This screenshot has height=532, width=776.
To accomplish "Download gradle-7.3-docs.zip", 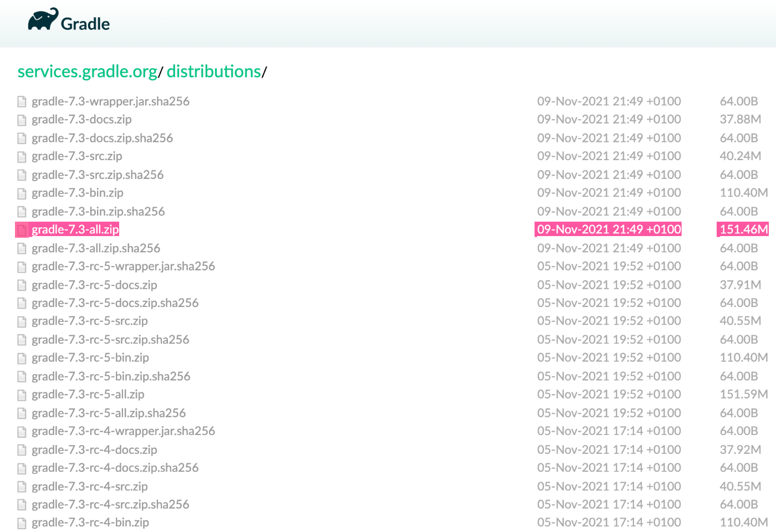I will tap(81, 120).
